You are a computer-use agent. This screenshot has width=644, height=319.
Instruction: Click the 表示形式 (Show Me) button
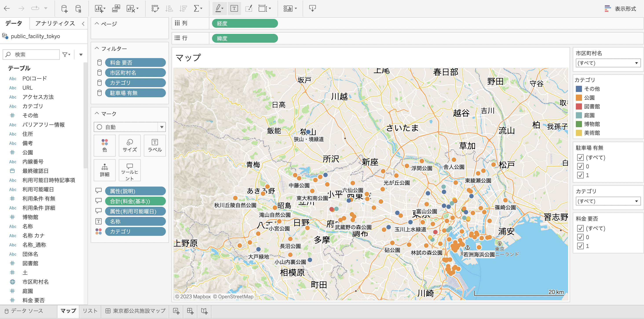(620, 9)
